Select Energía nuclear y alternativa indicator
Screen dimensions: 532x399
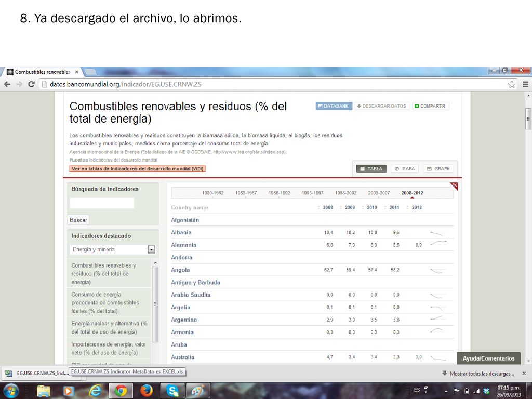click(110, 328)
